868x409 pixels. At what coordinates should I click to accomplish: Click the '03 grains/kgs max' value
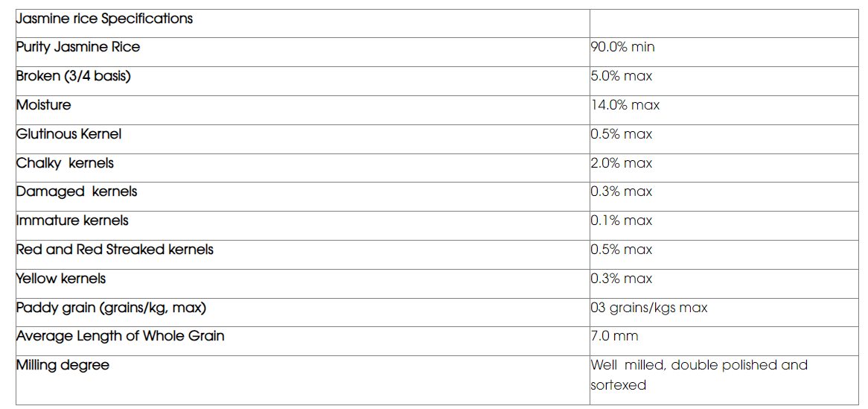pyautogui.click(x=649, y=308)
